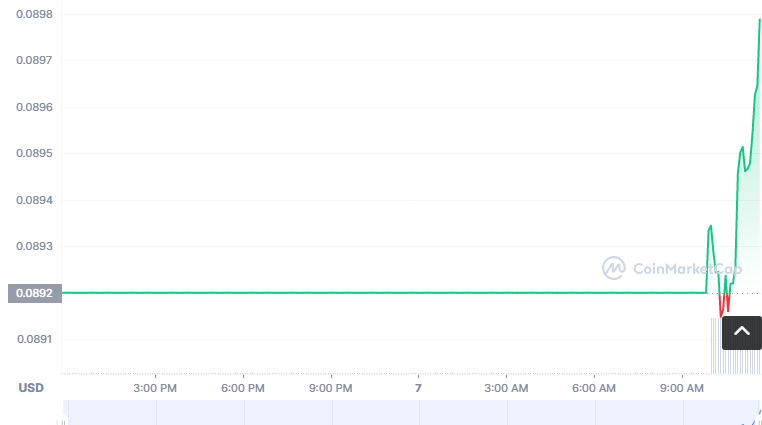
Task: Click the 6:00 AM time label
Action: coord(594,388)
